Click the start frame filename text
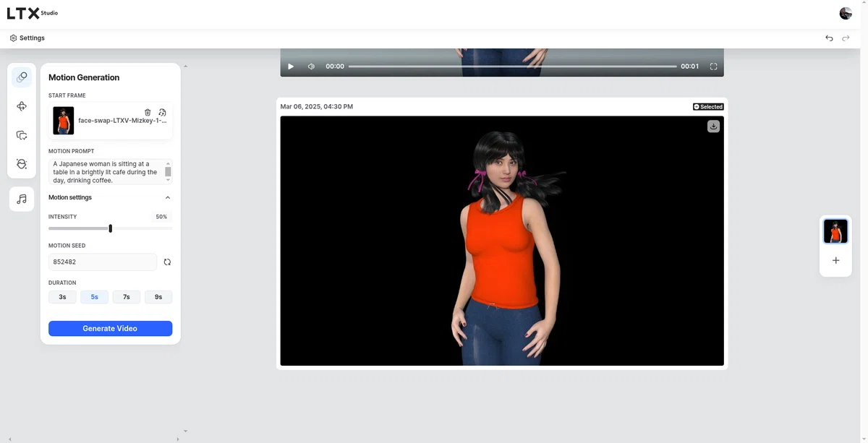This screenshot has height=443, width=868. pos(122,121)
